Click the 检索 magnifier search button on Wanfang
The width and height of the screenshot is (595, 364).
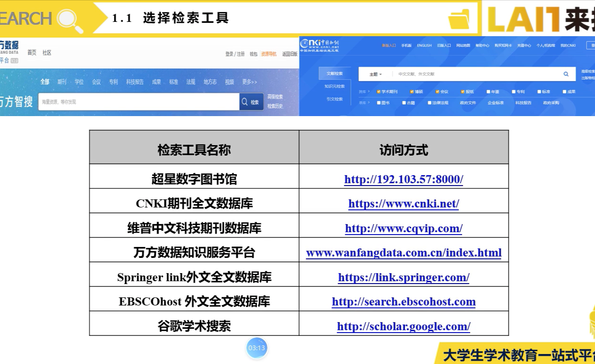click(x=251, y=101)
